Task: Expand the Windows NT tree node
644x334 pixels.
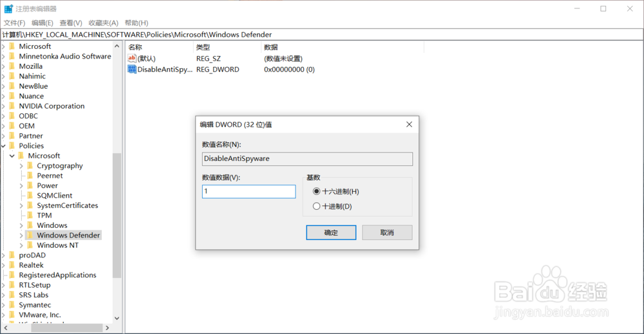Action: [21, 245]
